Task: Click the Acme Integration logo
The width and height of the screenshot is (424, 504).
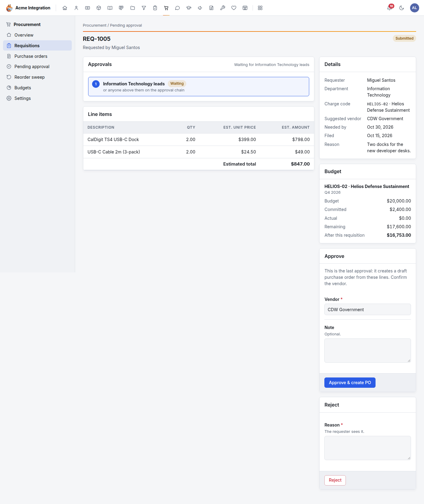Action: 28,8
